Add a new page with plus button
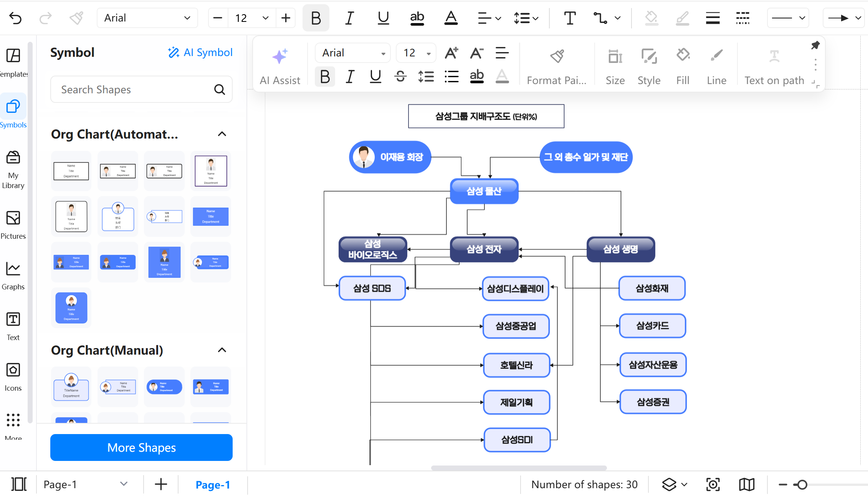The height and width of the screenshot is (497, 868). click(161, 484)
